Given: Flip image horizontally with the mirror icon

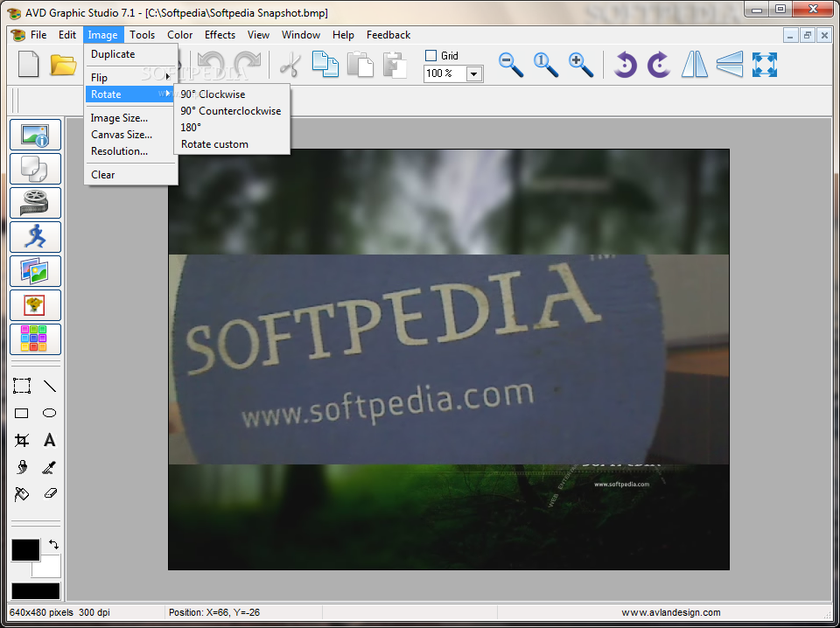Looking at the screenshot, I should point(695,65).
